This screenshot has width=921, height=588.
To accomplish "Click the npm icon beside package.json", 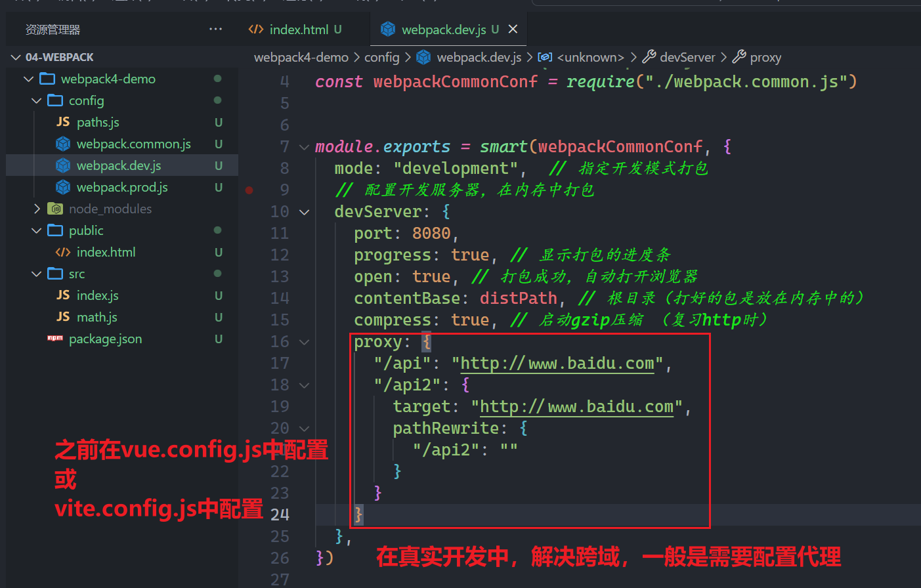I will coord(55,339).
